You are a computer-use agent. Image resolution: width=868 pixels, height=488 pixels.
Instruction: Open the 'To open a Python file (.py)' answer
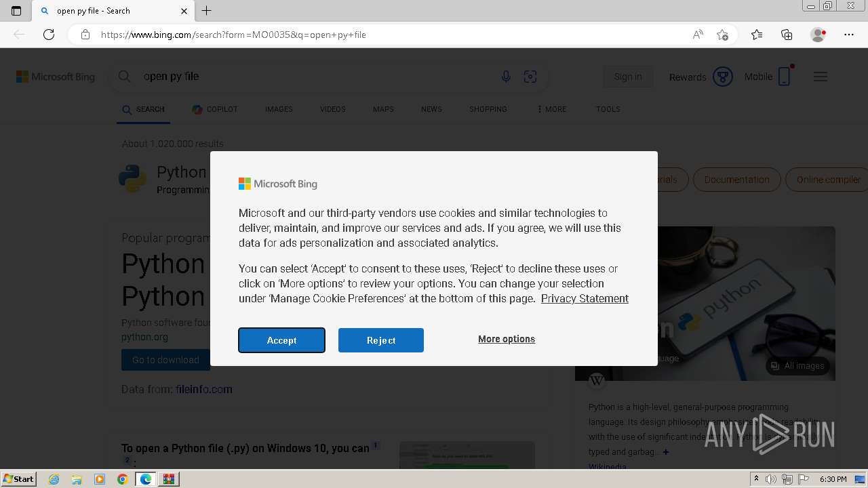(245, 448)
